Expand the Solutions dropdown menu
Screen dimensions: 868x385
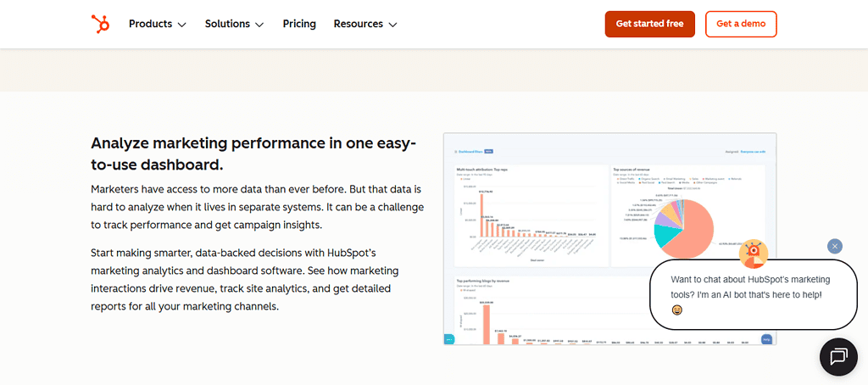[234, 24]
